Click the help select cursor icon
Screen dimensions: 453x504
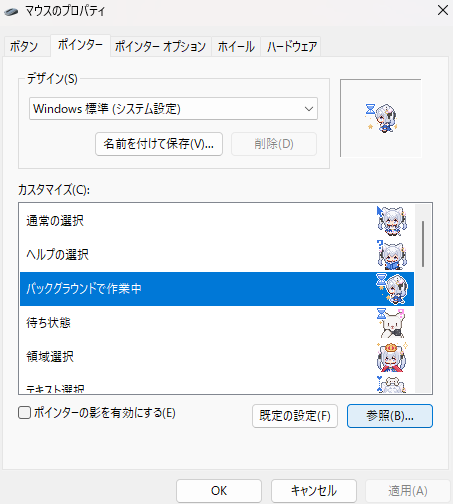coord(392,255)
